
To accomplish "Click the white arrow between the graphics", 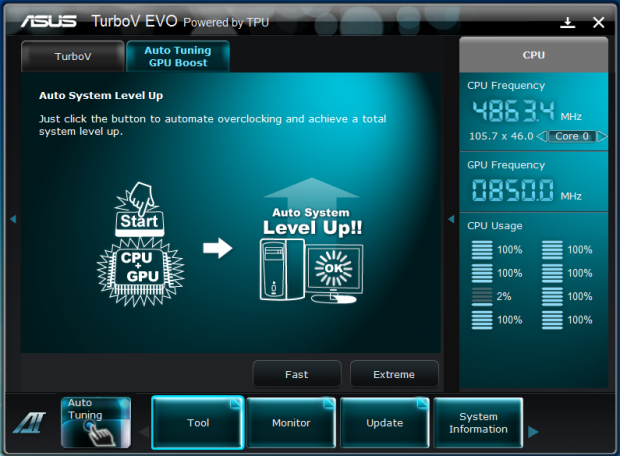I will 217,248.
